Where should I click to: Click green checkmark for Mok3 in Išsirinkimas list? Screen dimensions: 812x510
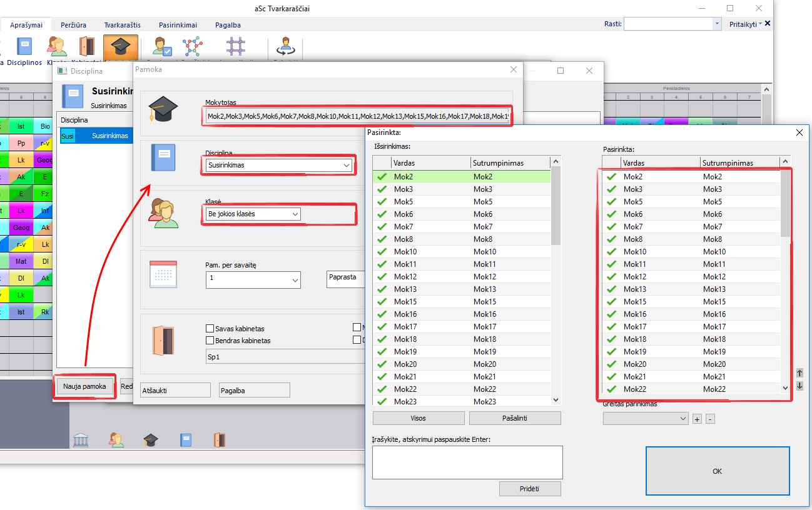pos(382,189)
